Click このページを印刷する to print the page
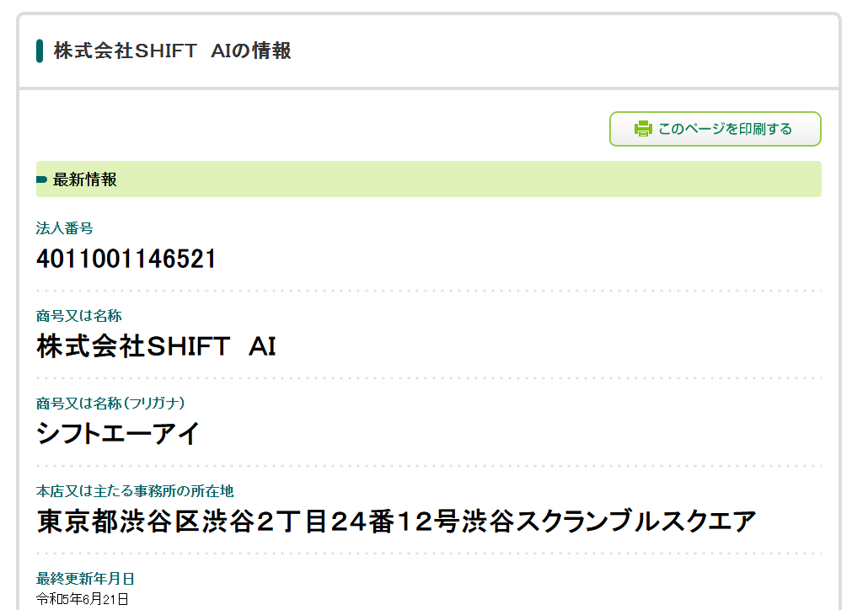The width and height of the screenshot is (868, 610). (726, 128)
